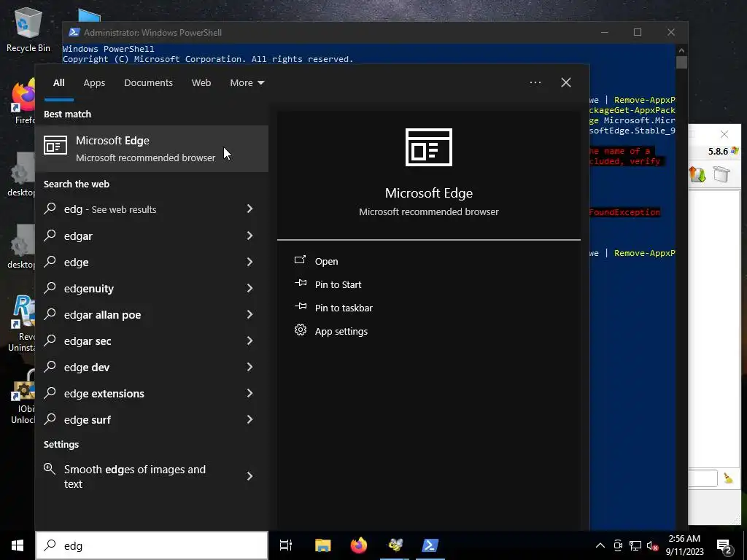This screenshot has width=747, height=560.
Task: Choose Pin to Start
Action: pyautogui.click(x=338, y=284)
